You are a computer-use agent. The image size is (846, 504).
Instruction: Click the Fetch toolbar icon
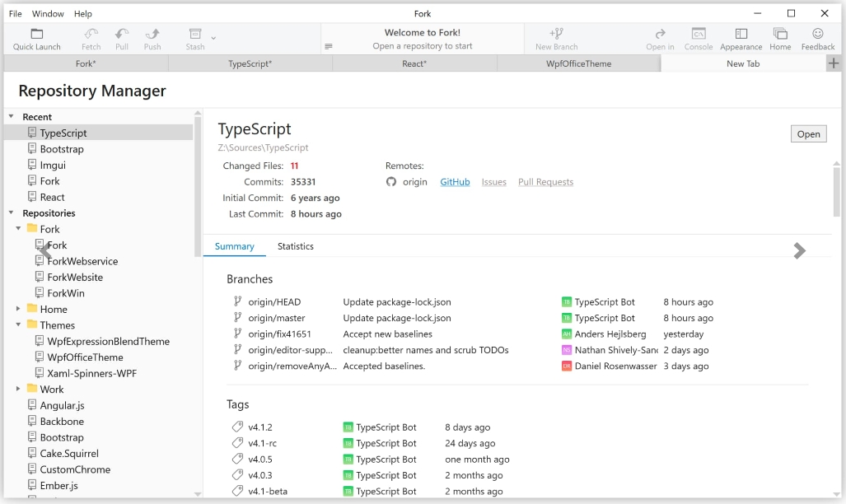(x=91, y=34)
